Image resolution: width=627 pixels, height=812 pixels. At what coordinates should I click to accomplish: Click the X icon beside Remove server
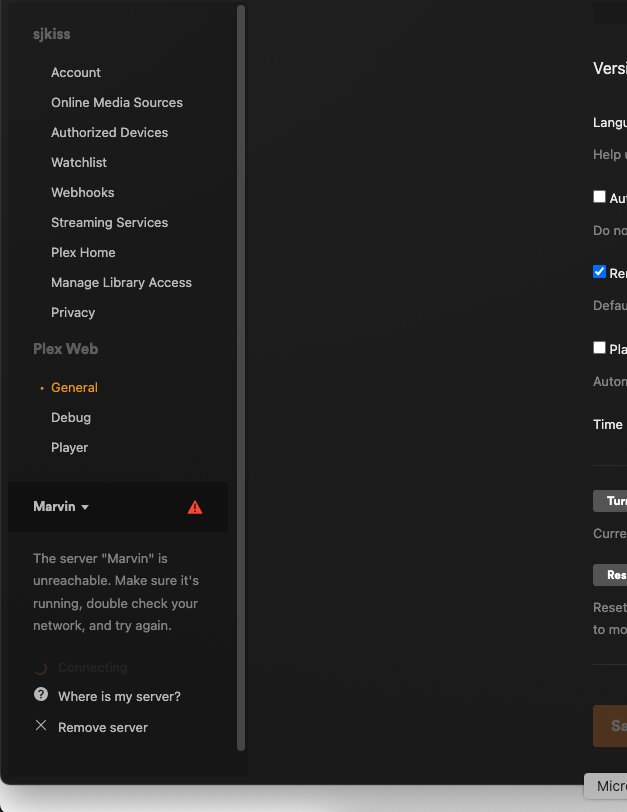(41, 726)
